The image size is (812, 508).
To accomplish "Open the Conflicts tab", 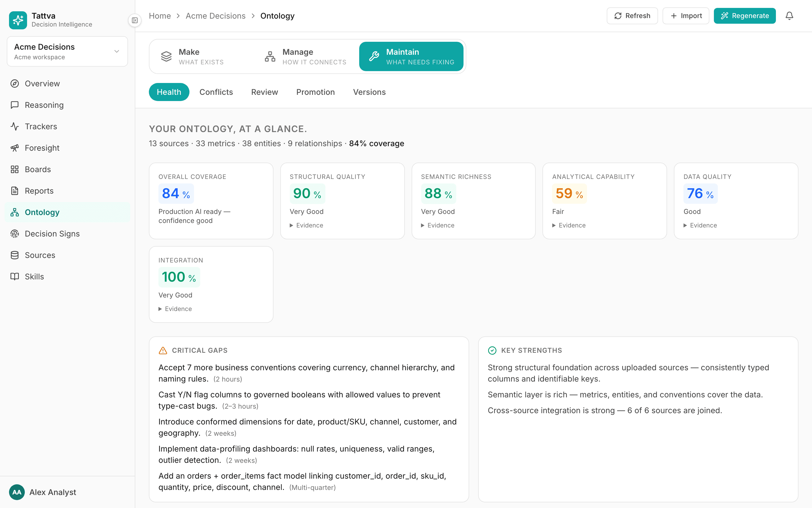I will point(216,92).
